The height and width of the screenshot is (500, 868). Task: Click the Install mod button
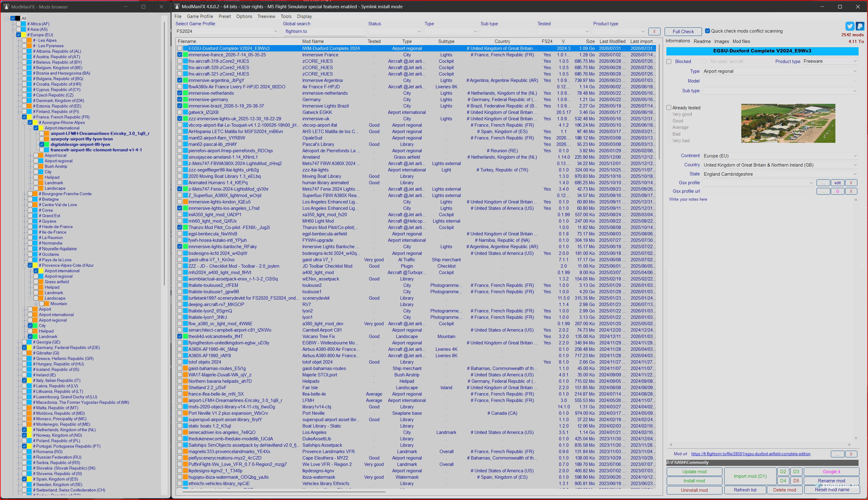point(694,481)
